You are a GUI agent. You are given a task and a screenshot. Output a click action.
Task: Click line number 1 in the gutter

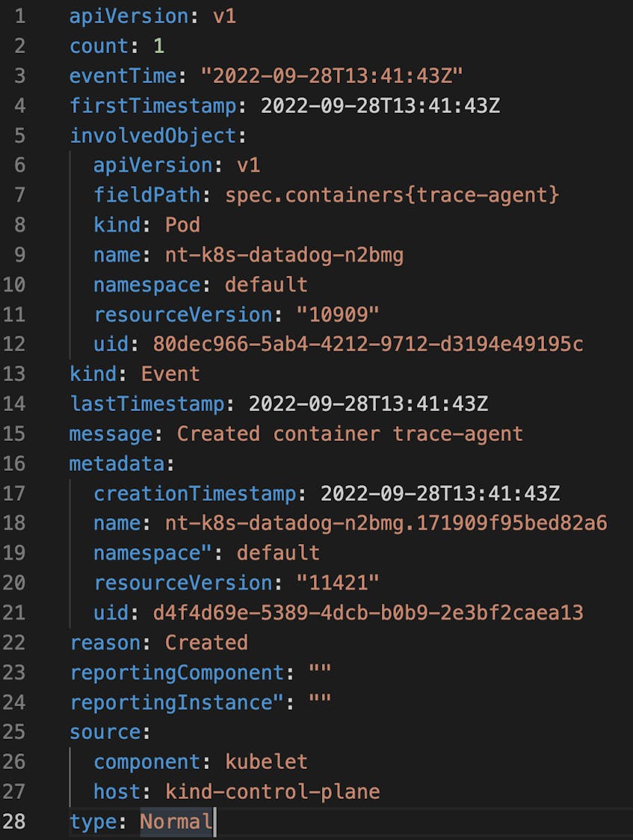click(x=20, y=16)
